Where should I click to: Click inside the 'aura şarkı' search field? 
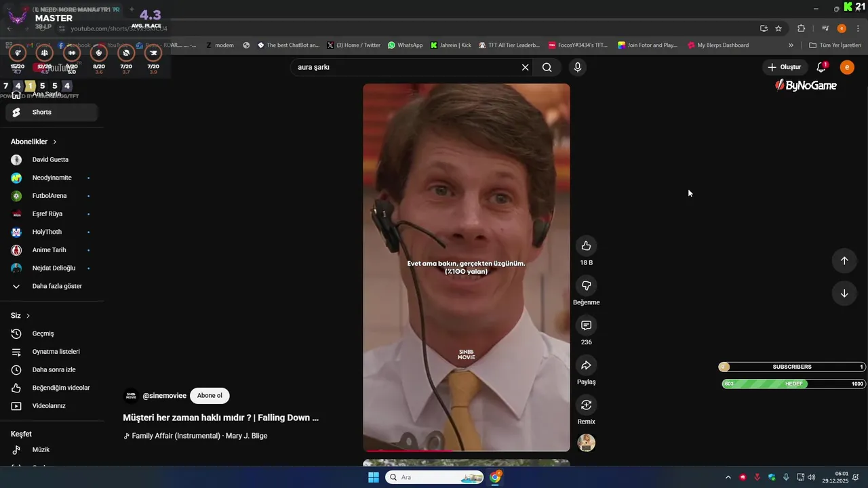(406, 67)
